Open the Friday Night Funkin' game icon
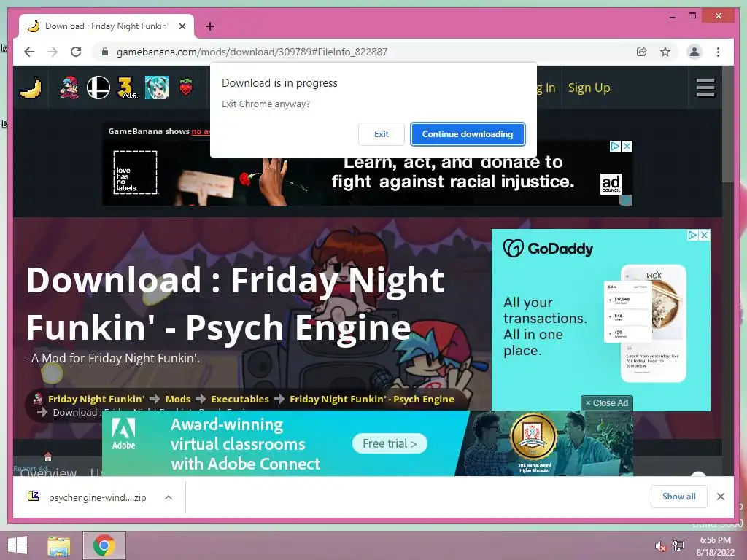This screenshot has width=747, height=560. tap(69, 87)
